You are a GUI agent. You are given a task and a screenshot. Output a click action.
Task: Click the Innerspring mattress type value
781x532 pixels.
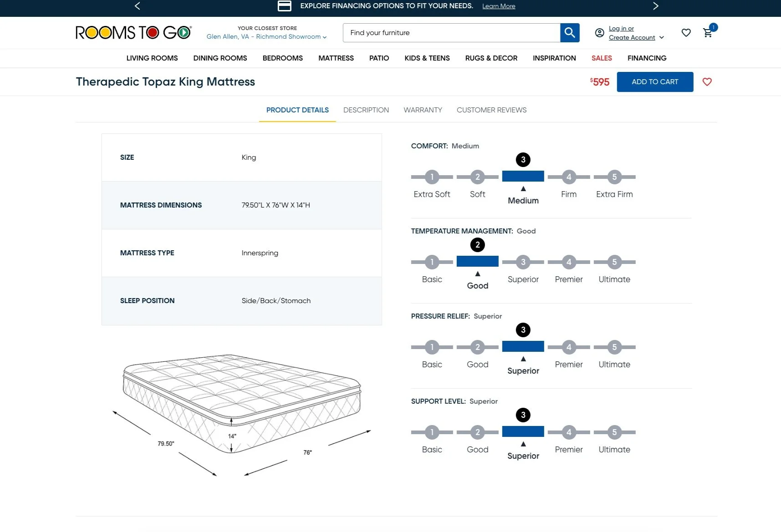pyautogui.click(x=260, y=253)
